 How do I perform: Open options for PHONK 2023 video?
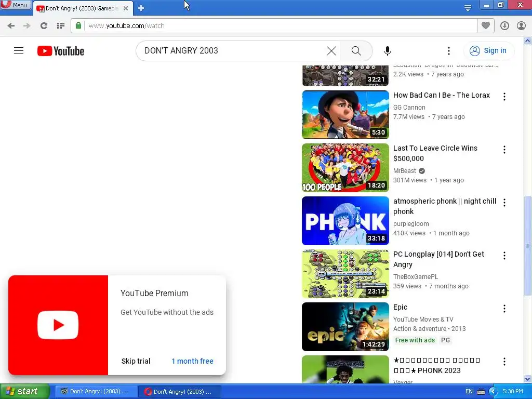[504, 362]
